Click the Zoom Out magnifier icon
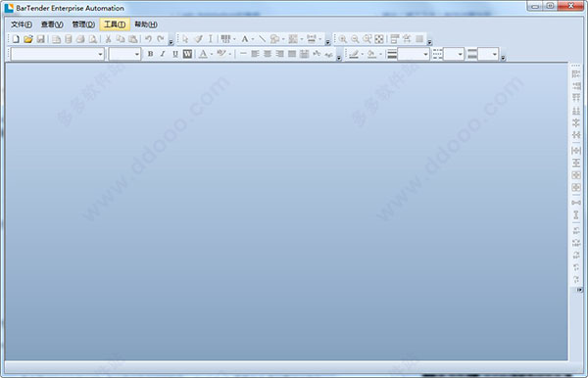 pyautogui.click(x=355, y=39)
